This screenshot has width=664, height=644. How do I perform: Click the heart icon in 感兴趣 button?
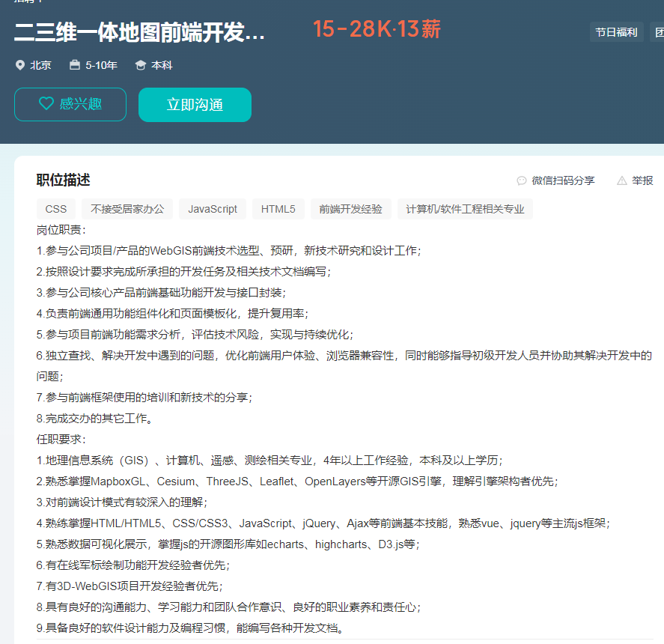46,103
